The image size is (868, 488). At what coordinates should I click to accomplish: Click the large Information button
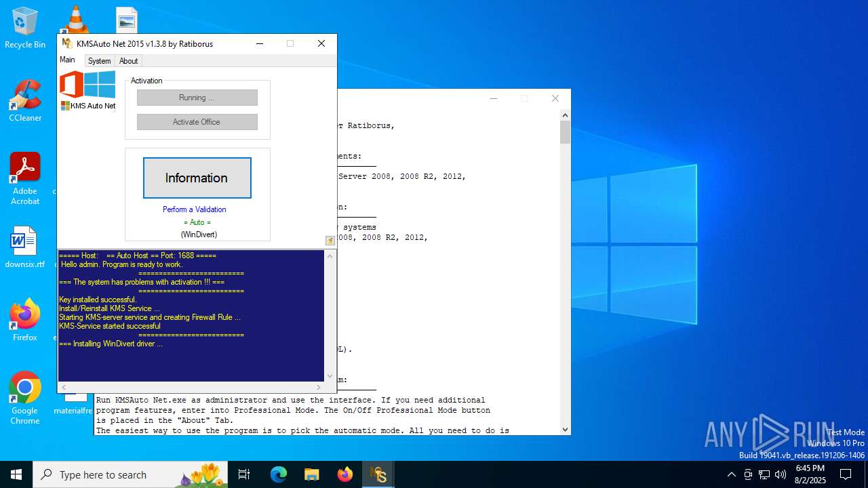coord(197,178)
